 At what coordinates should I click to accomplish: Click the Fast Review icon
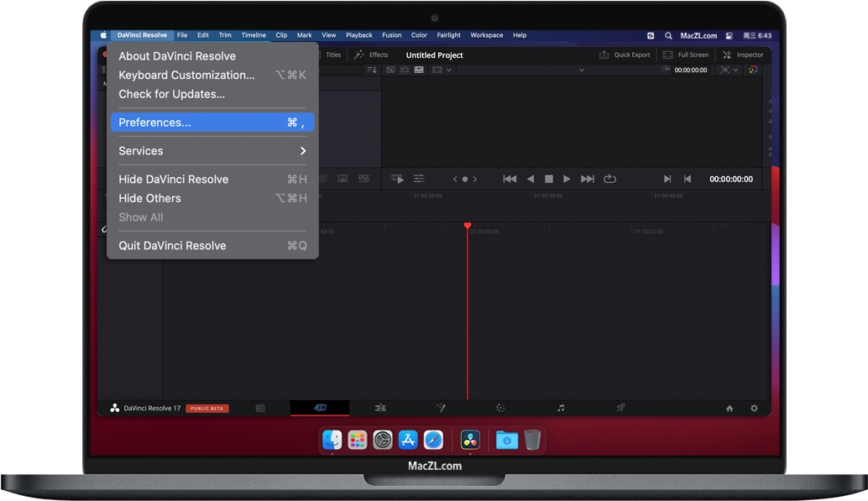pyautogui.click(x=397, y=179)
